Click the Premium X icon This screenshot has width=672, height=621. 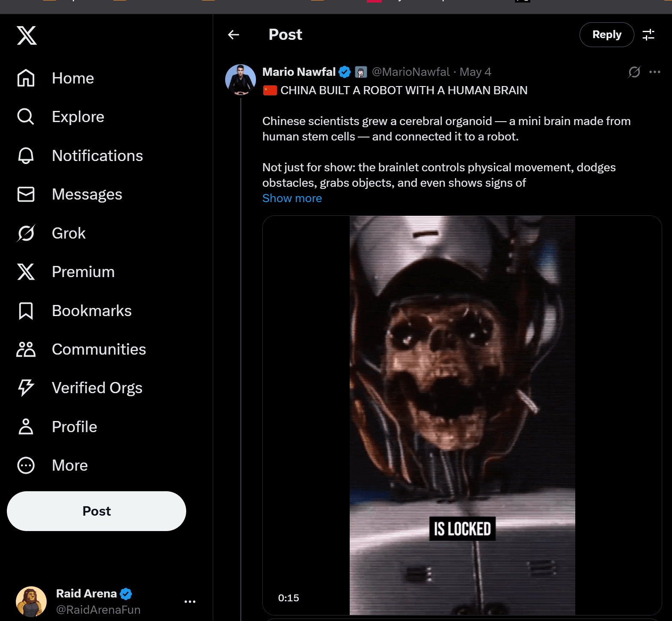pyautogui.click(x=26, y=272)
